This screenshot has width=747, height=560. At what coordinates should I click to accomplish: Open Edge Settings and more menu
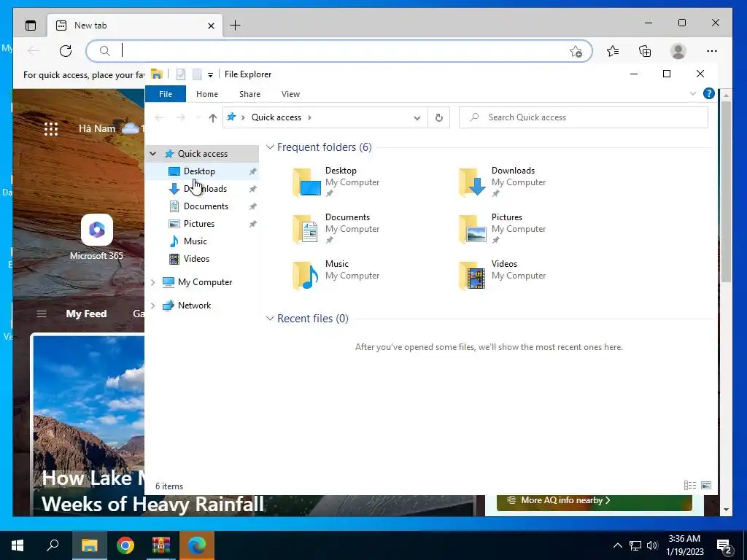712,51
